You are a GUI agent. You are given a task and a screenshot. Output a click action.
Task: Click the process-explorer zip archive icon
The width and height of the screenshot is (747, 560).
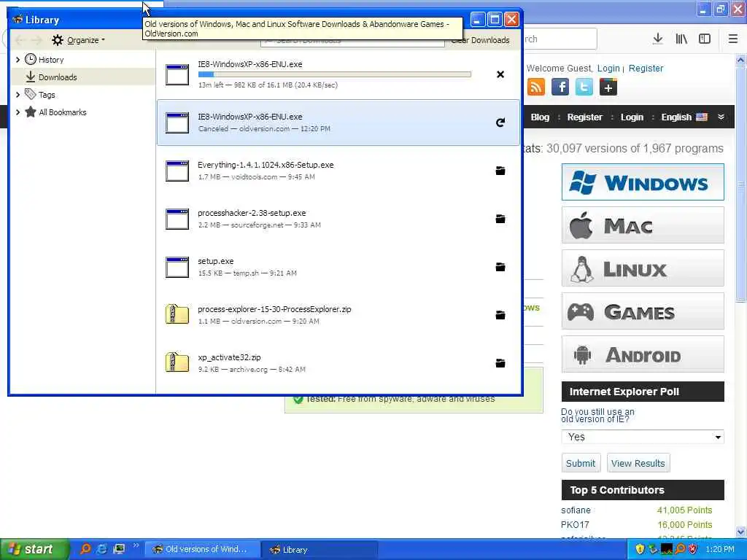177,314
